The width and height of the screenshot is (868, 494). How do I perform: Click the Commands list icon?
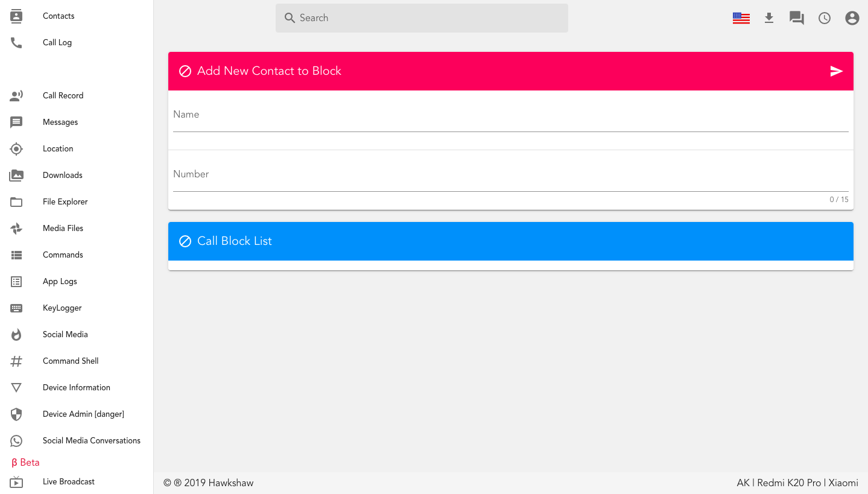(16, 255)
